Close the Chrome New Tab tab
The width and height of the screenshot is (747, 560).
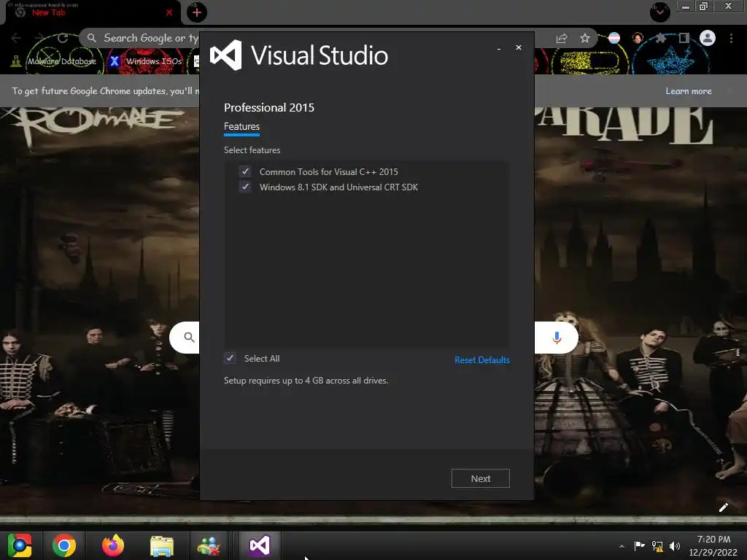(x=169, y=13)
